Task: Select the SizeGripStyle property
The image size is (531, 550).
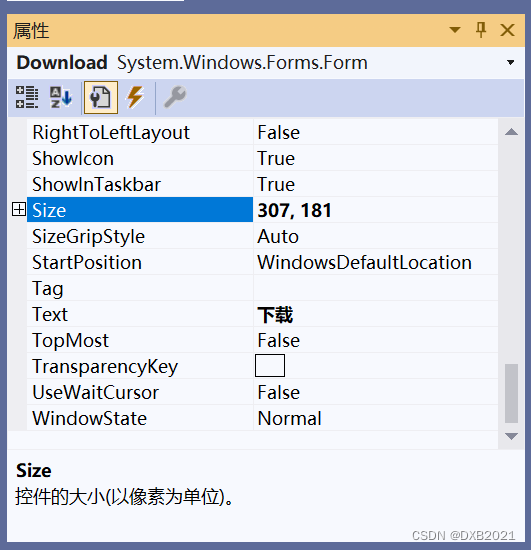Action: click(140, 236)
